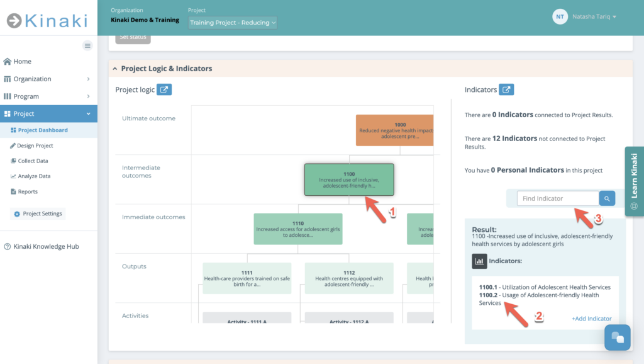Click the Collect Data icon
The height and width of the screenshot is (364, 644).
click(13, 161)
